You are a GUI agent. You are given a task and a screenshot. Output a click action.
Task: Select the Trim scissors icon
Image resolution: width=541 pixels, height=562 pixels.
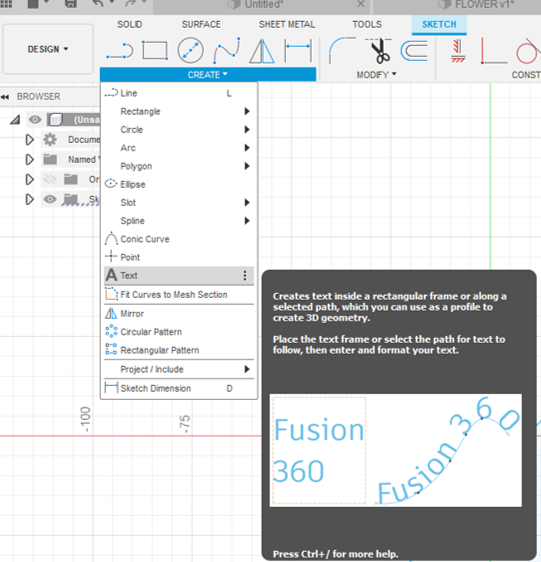[378, 51]
